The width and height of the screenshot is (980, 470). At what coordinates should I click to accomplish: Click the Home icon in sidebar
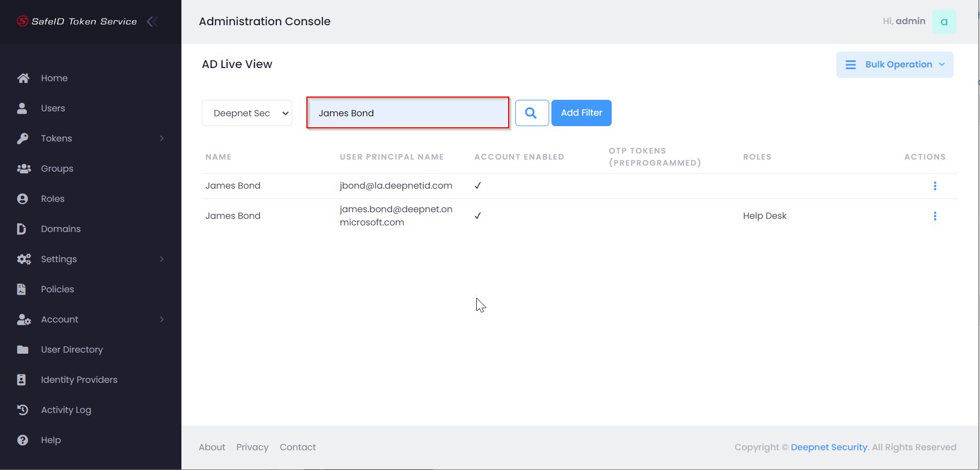pyautogui.click(x=23, y=78)
